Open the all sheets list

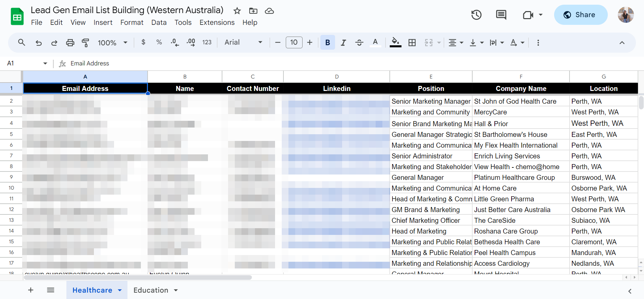coord(51,290)
